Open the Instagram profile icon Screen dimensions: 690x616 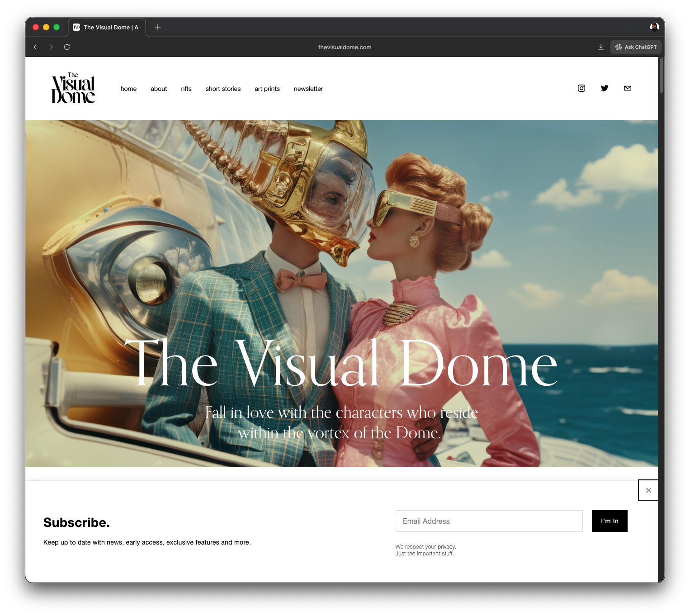pyautogui.click(x=581, y=88)
